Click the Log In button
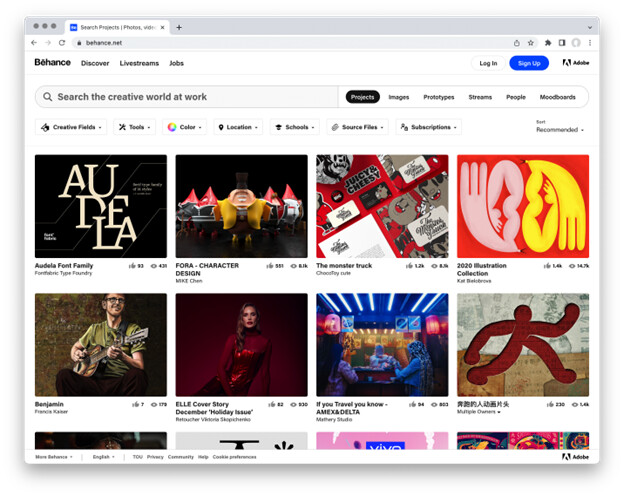The image size is (624, 496). click(488, 63)
